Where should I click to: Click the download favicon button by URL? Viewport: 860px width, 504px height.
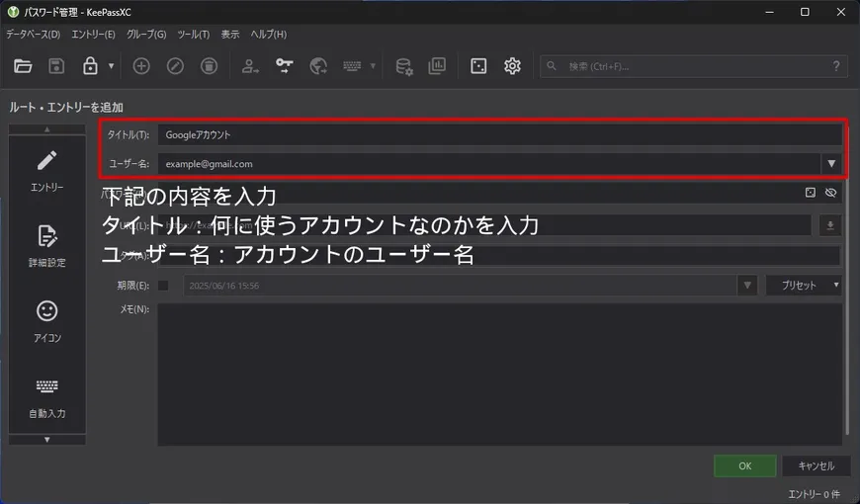[x=830, y=225]
